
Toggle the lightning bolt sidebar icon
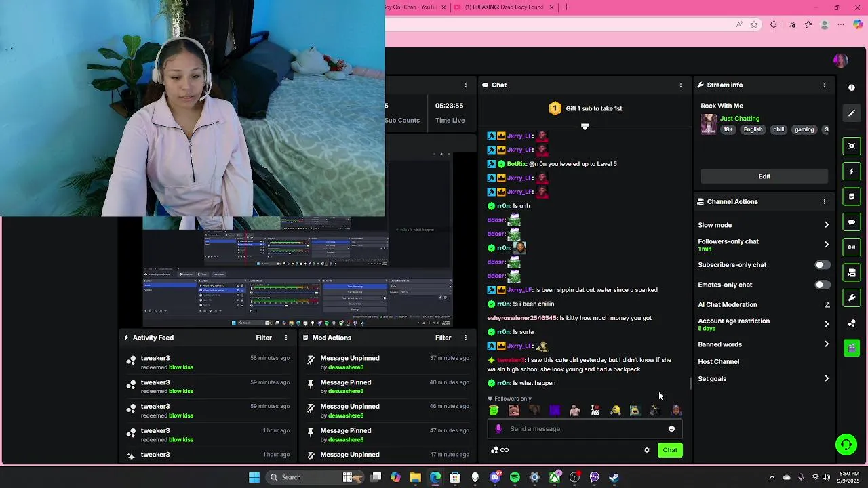pyautogui.click(x=852, y=171)
